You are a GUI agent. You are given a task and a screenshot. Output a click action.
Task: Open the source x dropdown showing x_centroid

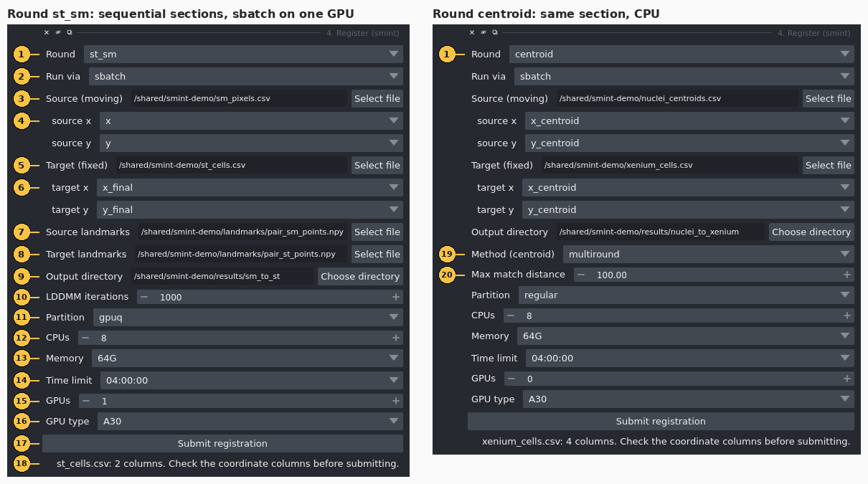point(689,121)
